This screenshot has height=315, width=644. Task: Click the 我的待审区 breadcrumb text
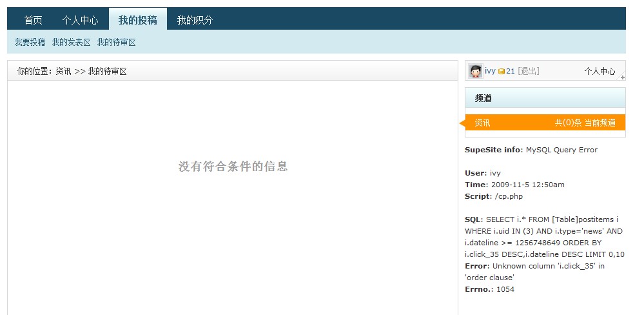107,71
